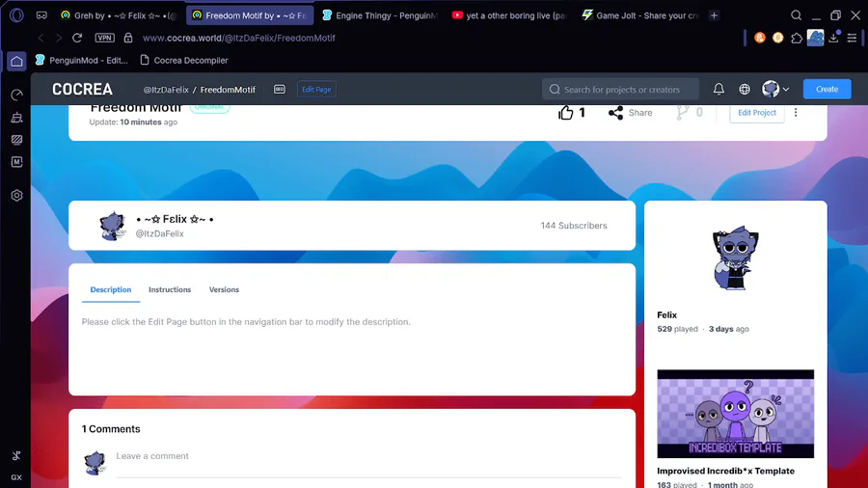Open the language globe icon
868x488 pixels.
tap(745, 89)
